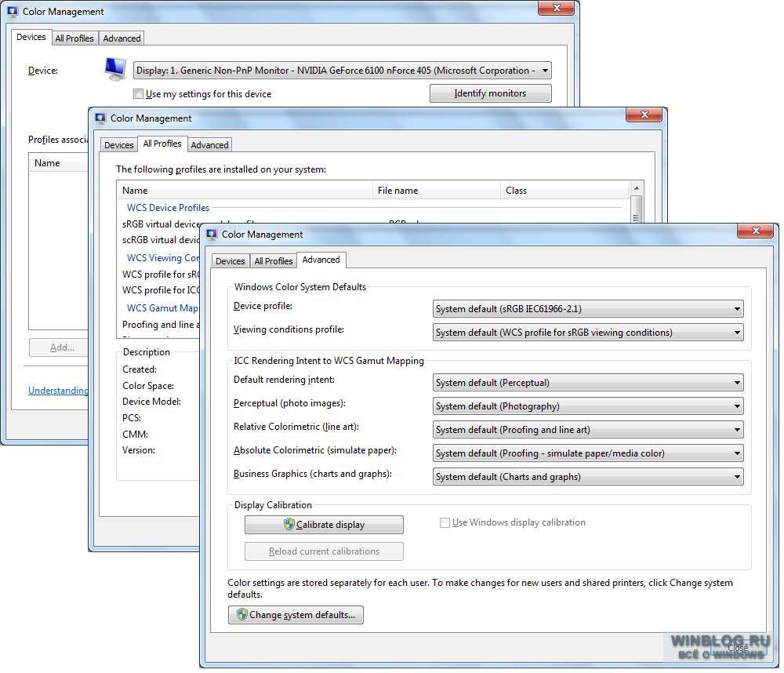Close the rearmost Color Management window

[556, 8]
